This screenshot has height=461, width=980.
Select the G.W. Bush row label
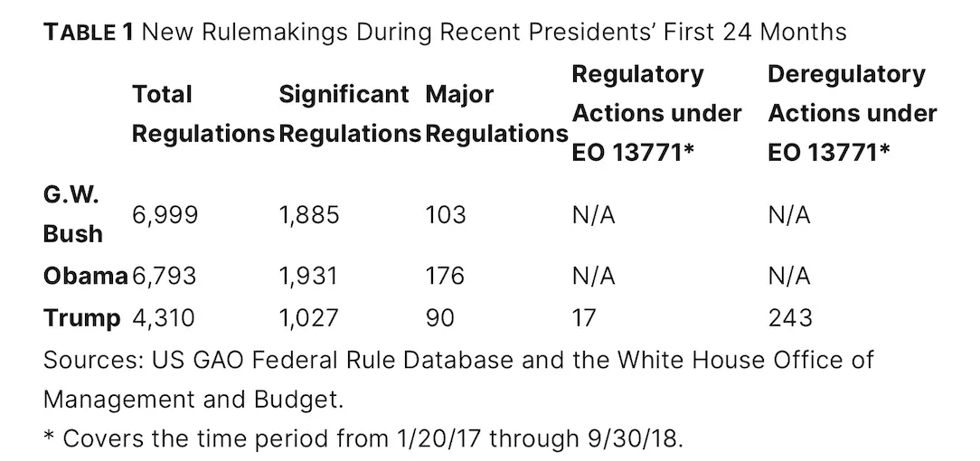(72, 213)
